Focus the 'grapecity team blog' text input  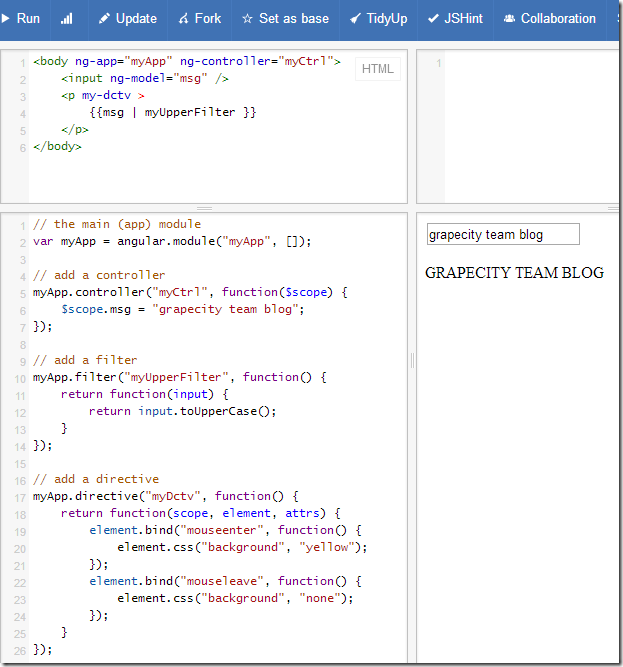point(502,235)
